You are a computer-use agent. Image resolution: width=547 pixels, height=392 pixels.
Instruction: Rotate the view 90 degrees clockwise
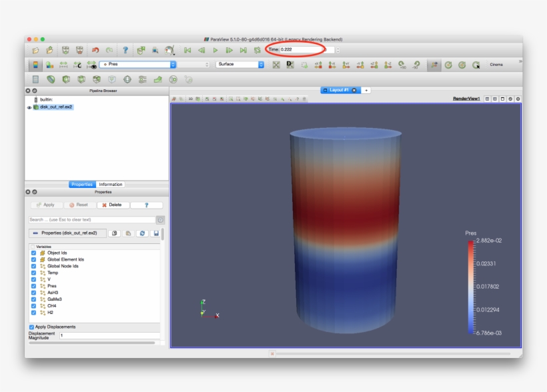400,65
